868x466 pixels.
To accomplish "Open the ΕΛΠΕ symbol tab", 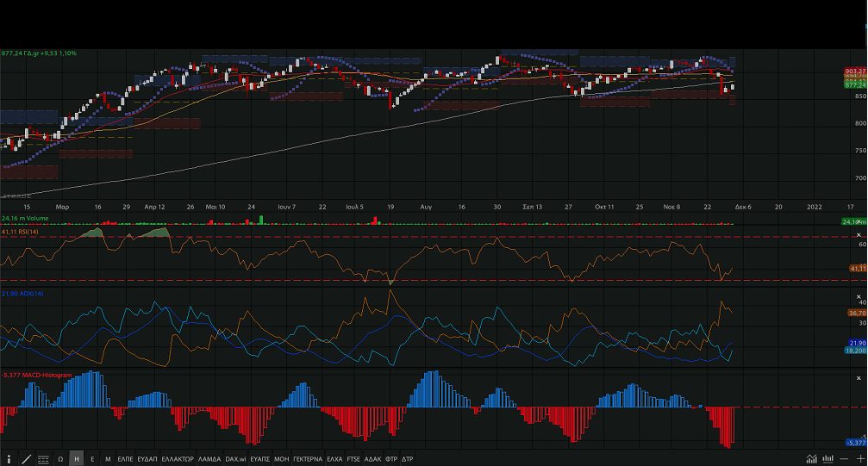I will pyautogui.click(x=125, y=459).
